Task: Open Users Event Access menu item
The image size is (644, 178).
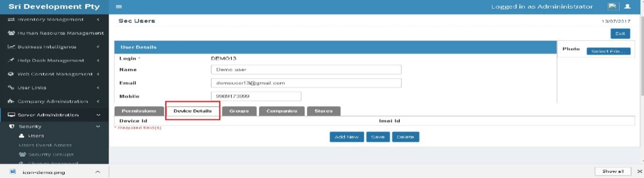Action: coord(45,145)
